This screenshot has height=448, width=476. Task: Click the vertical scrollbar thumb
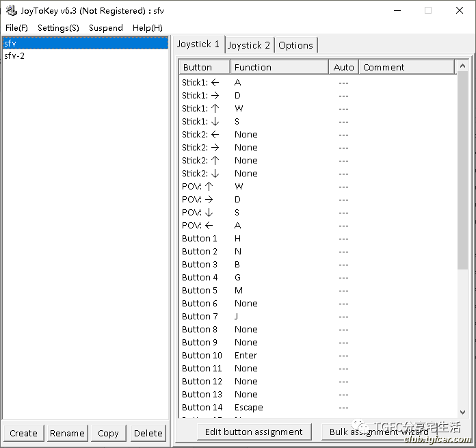coord(462,170)
